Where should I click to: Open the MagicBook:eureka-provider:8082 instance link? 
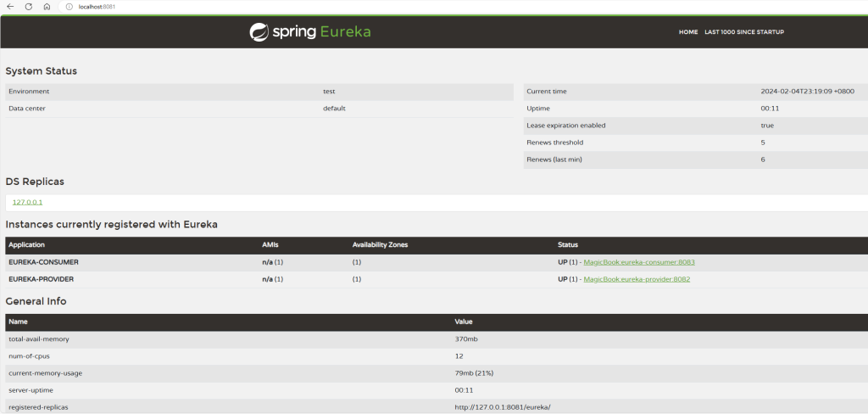coord(637,279)
